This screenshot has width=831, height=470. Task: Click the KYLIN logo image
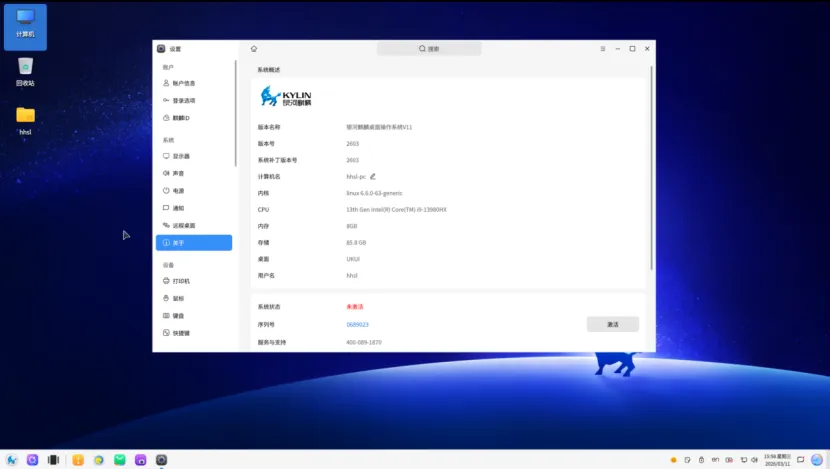coord(286,96)
